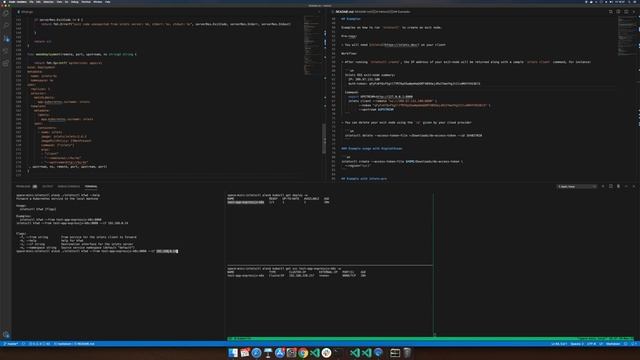Show errors and warnings from status bar
Viewport: 640px width, 360px height.
pyautogui.click(x=39, y=344)
